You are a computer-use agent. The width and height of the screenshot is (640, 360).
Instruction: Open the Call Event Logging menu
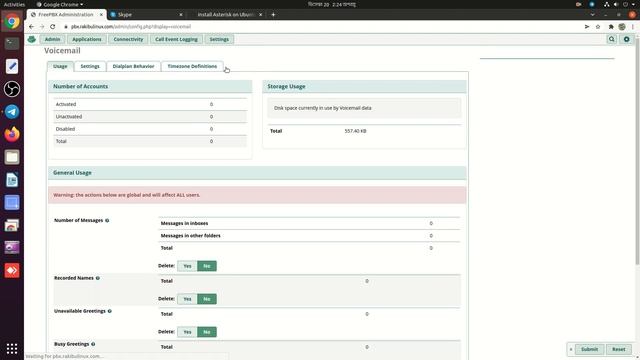click(x=176, y=39)
